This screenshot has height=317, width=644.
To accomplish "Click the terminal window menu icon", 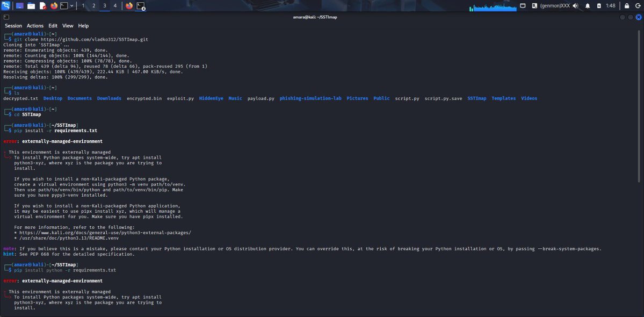I will coord(6,17).
